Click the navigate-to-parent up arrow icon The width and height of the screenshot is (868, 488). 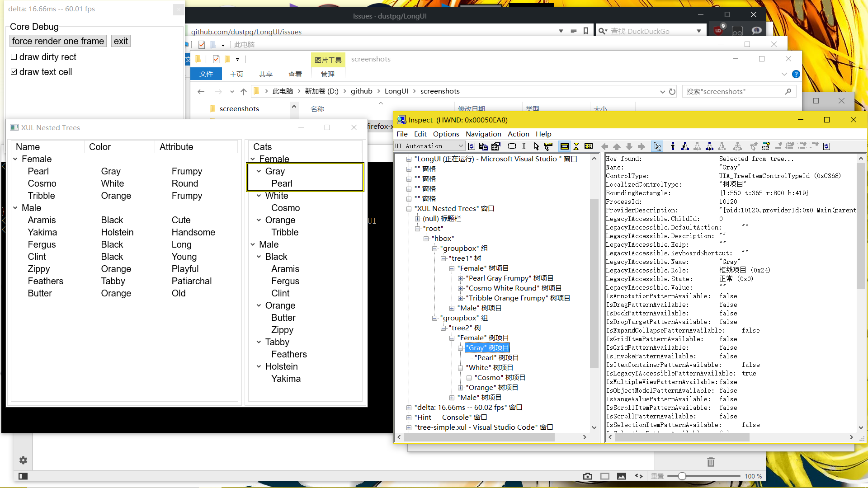673,146
